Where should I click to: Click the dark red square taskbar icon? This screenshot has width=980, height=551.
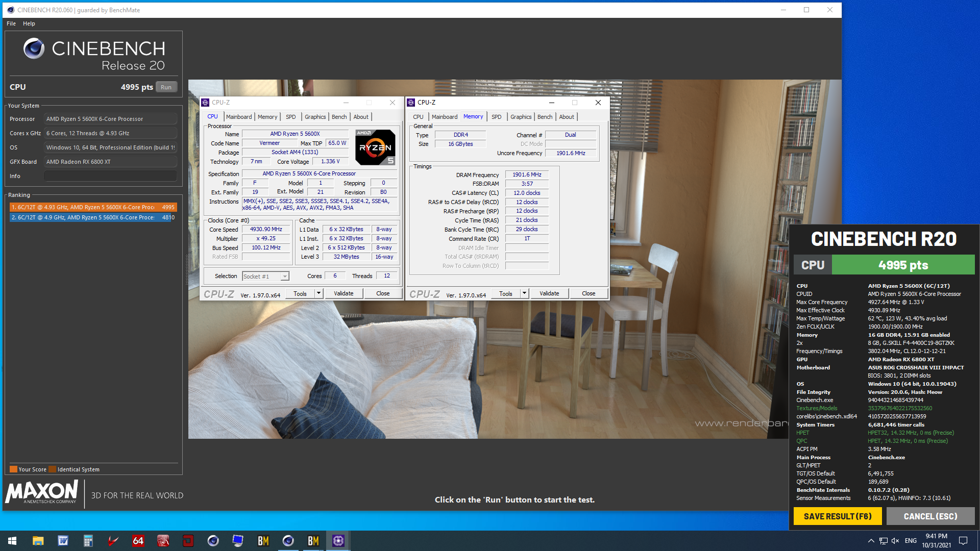coord(188,541)
